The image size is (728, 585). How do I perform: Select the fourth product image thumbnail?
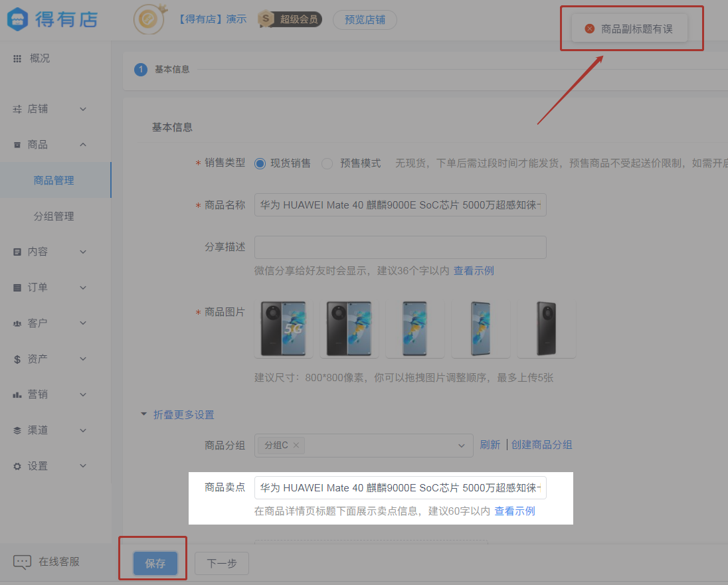click(x=480, y=329)
